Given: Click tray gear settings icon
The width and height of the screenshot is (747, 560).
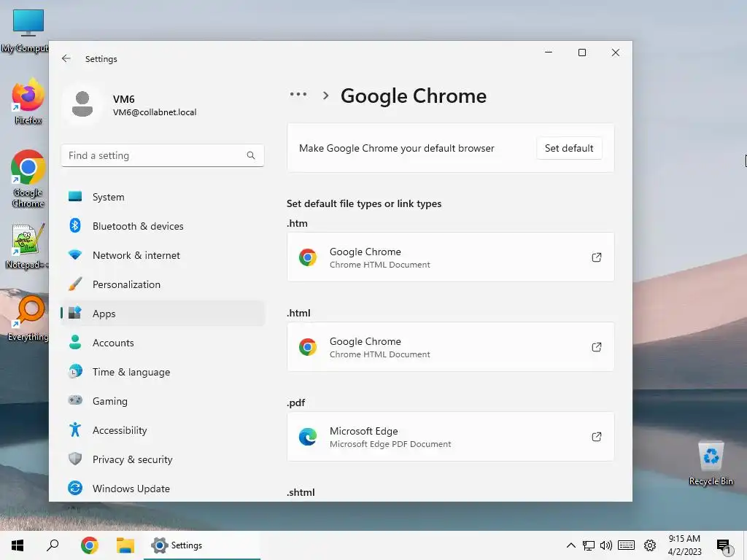Looking at the screenshot, I should tap(650, 545).
